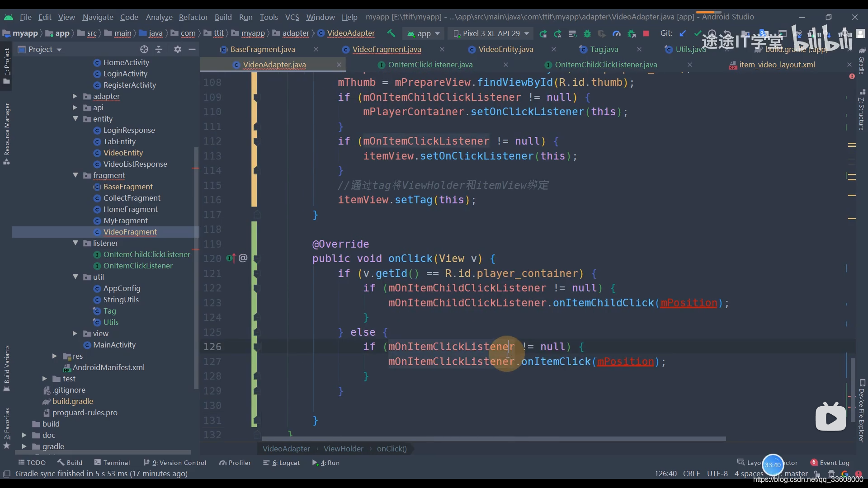Collapse the listener package folder
Image resolution: width=868 pixels, height=488 pixels.
75,243
